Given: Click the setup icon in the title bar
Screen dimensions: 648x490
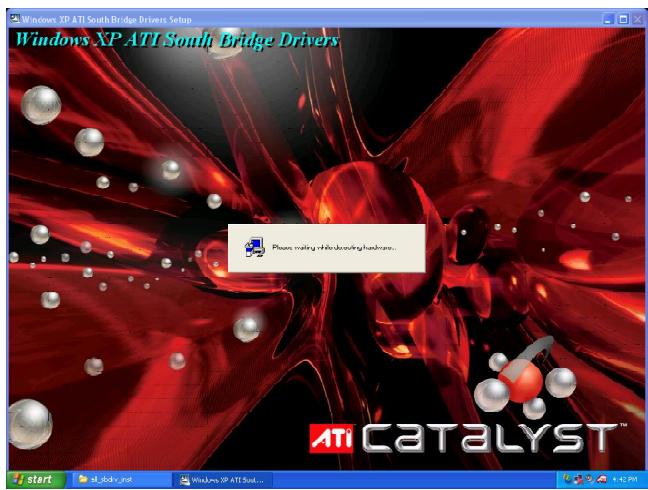Looking at the screenshot, I should [15, 19].
